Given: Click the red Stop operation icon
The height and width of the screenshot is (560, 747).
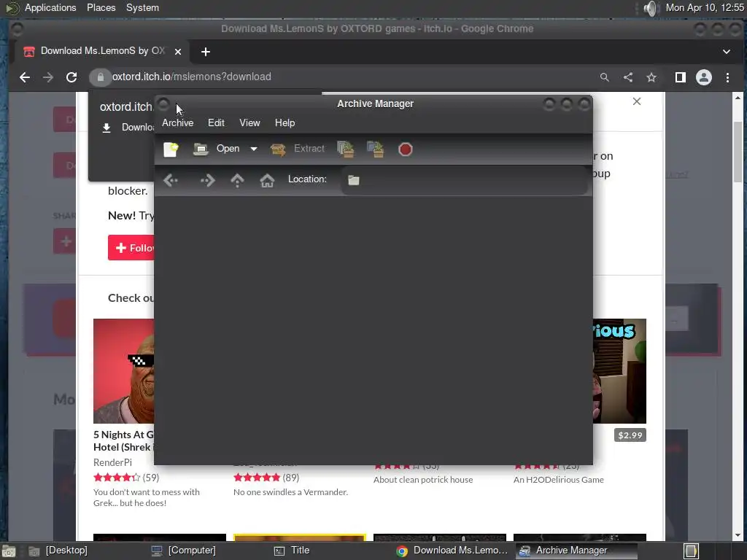Looking at the screenshot, I should coord(405,149).
